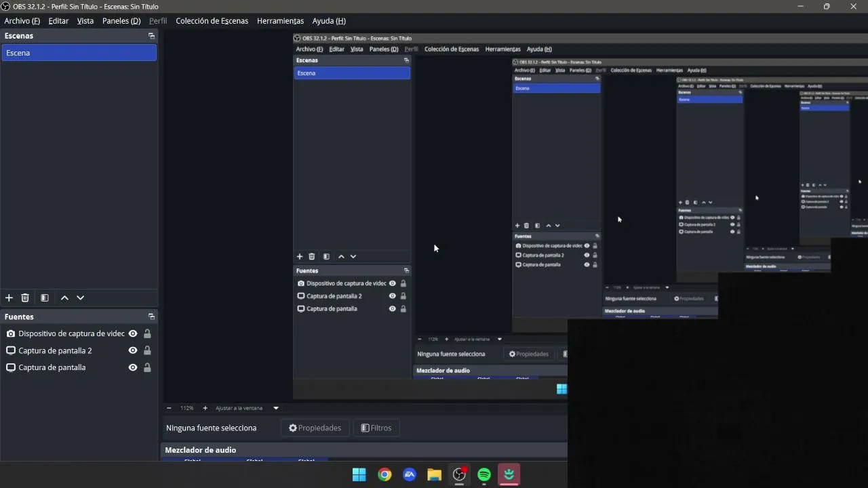This screenshot has width=868, height=488.
Task: Lock the Dispositivo de captura de video source
Action: coord(147,333)
